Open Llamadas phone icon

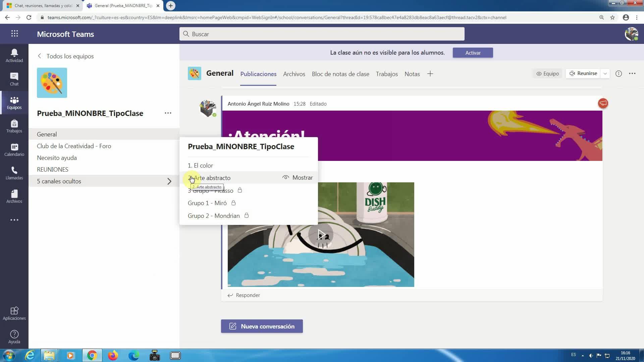(x=14, y=173)
